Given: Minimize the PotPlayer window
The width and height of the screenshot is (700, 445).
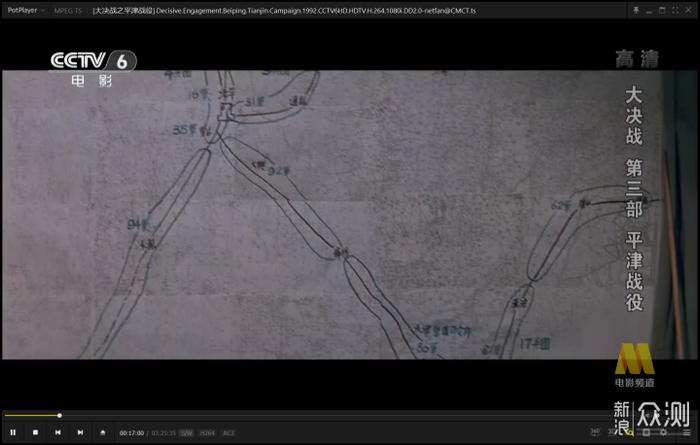Looking at the screenshot, I should tap(649, 10).
